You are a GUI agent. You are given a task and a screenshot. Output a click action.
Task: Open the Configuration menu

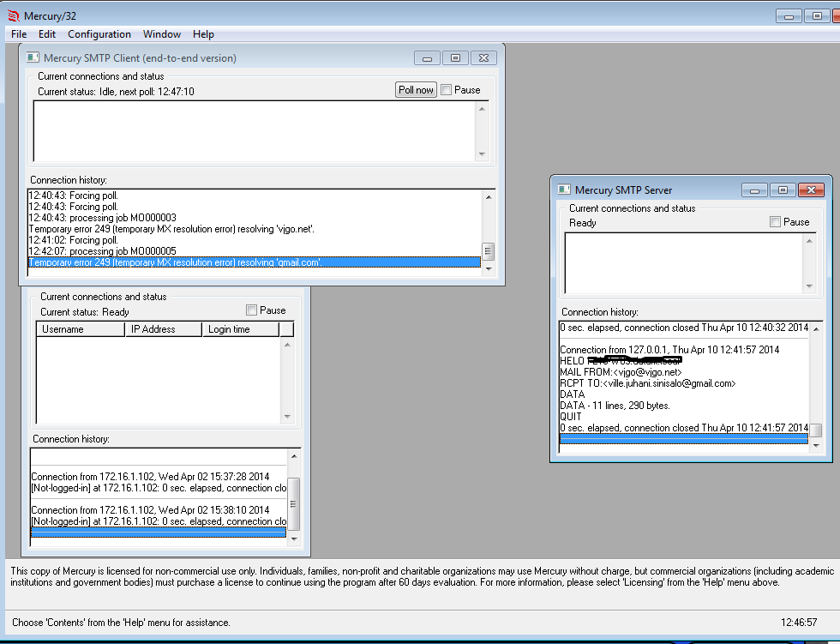point(99,33)
